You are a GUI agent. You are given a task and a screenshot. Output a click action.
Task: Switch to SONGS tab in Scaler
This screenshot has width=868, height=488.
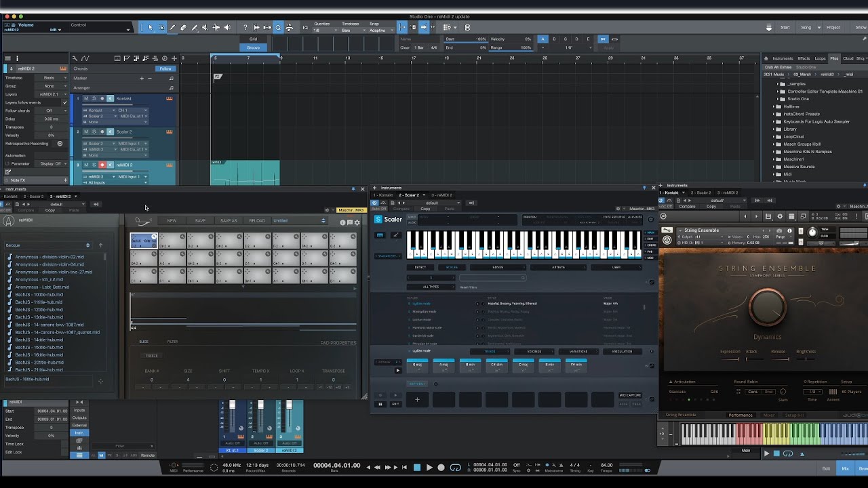[498, 267]
